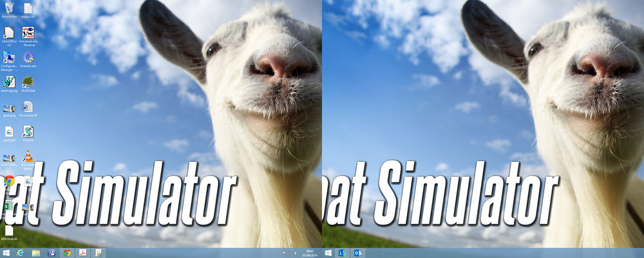The height and width of the screenshot is (258, 644).
Task: Launch Internet Explorer from the taskbar
Action: (x=21, y=253)
